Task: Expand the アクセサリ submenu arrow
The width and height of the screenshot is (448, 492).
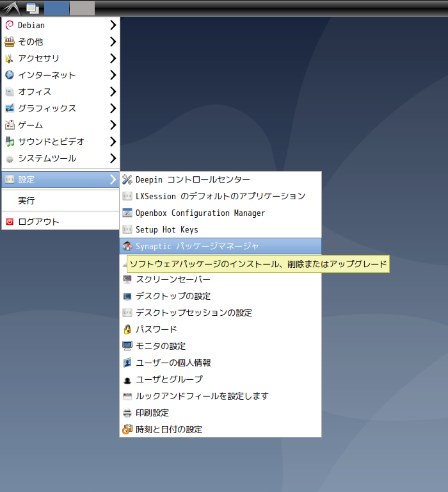Action: (x=113, y=58)
